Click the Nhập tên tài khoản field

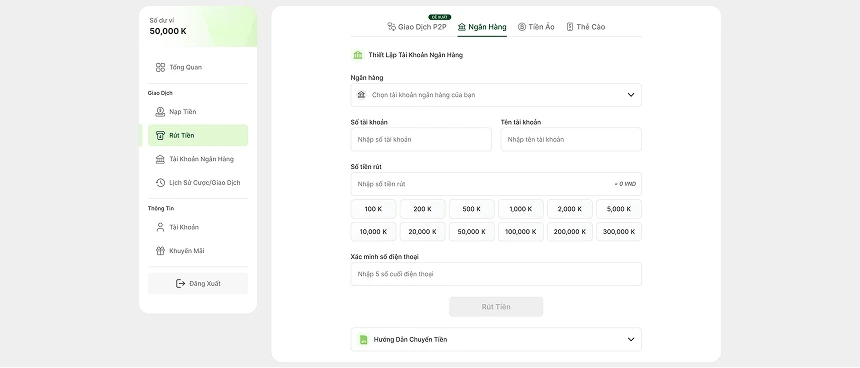(571, 139)
